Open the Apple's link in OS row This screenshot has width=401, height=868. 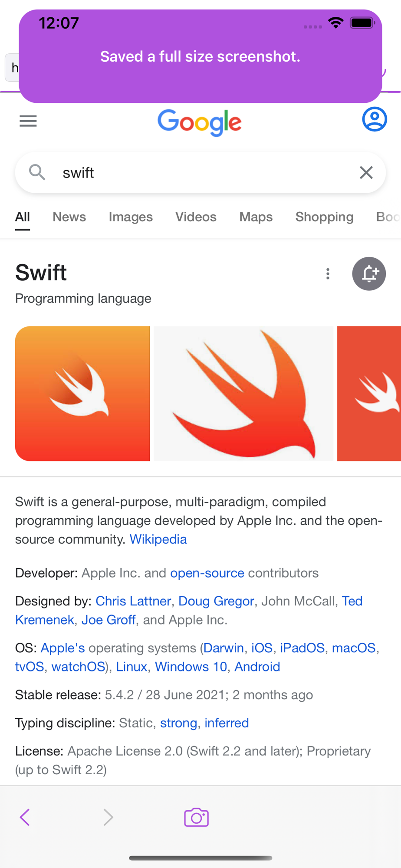(62, 648)
